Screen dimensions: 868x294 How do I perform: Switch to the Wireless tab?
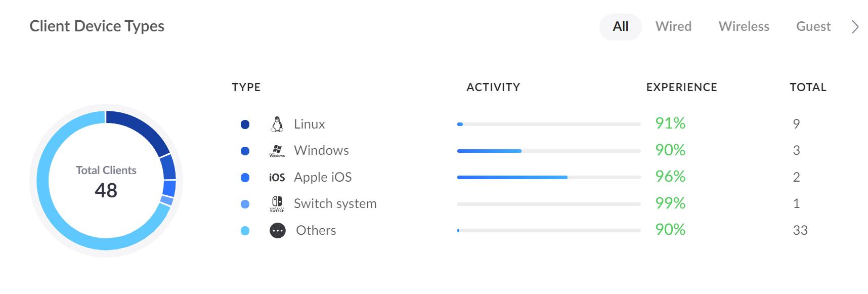click(744, 27)
